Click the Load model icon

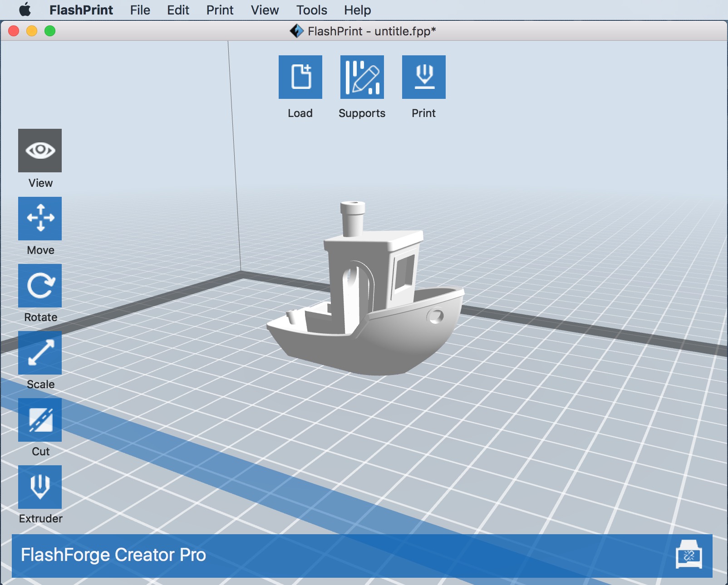coord(300,77)
